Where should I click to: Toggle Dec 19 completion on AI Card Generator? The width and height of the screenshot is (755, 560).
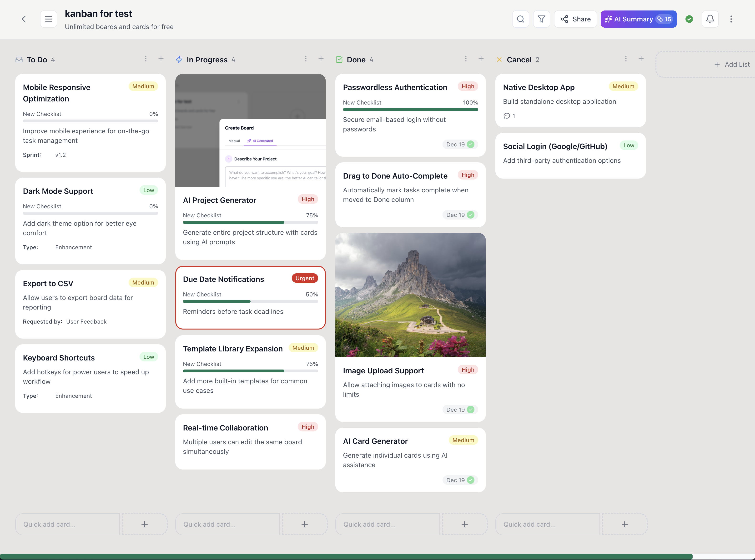(471, 480)
